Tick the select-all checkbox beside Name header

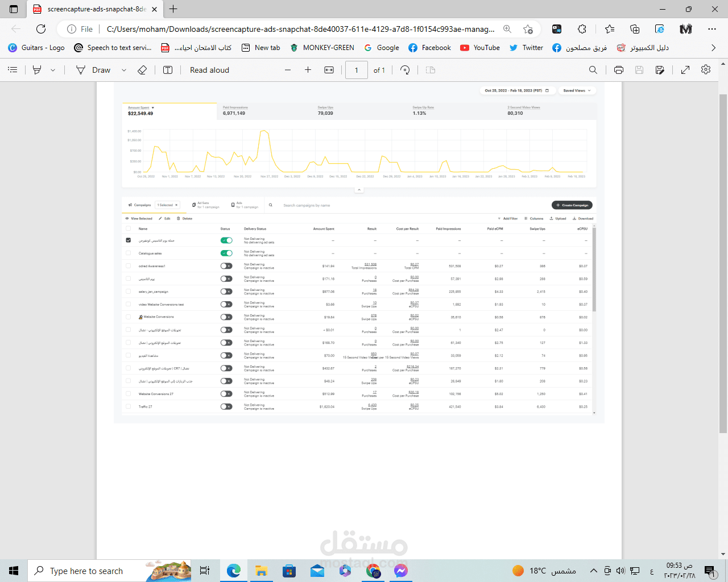(128, 228)
